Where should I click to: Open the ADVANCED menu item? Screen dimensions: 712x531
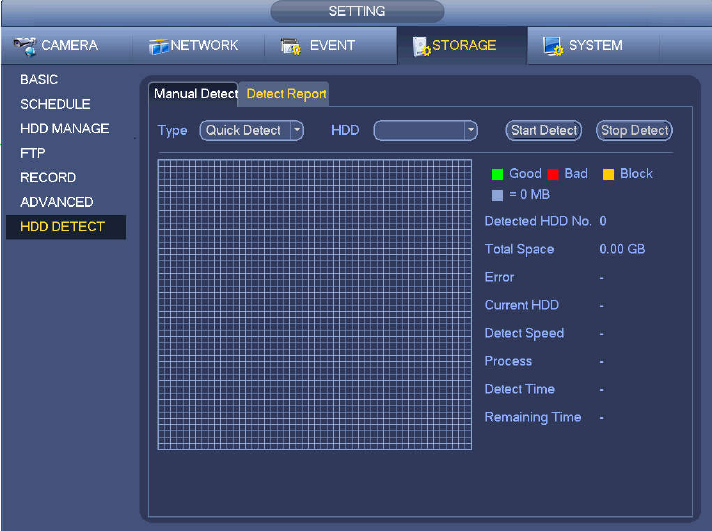click(x=56, y=202)
